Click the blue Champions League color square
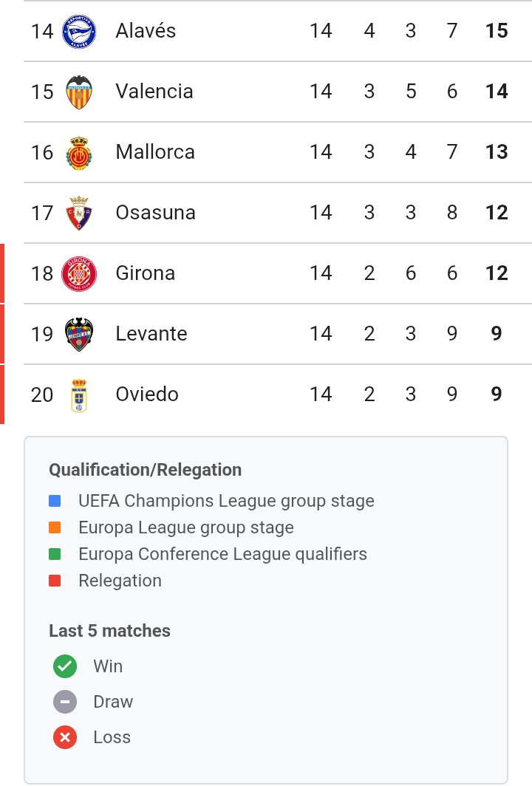 pyautogui.click(x=55, y=501)
